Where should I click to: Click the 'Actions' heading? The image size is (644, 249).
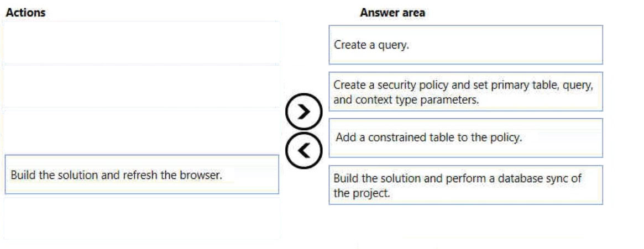[25, 13]
